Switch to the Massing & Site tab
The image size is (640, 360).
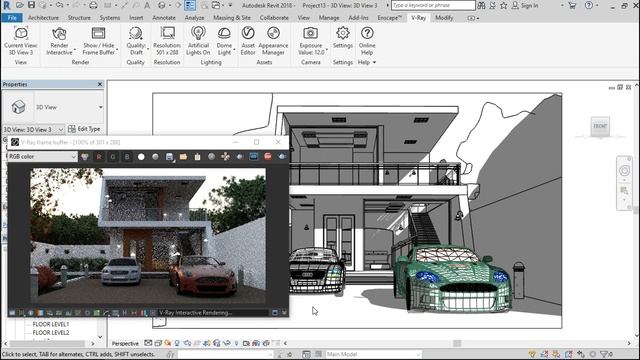[232, 18]
